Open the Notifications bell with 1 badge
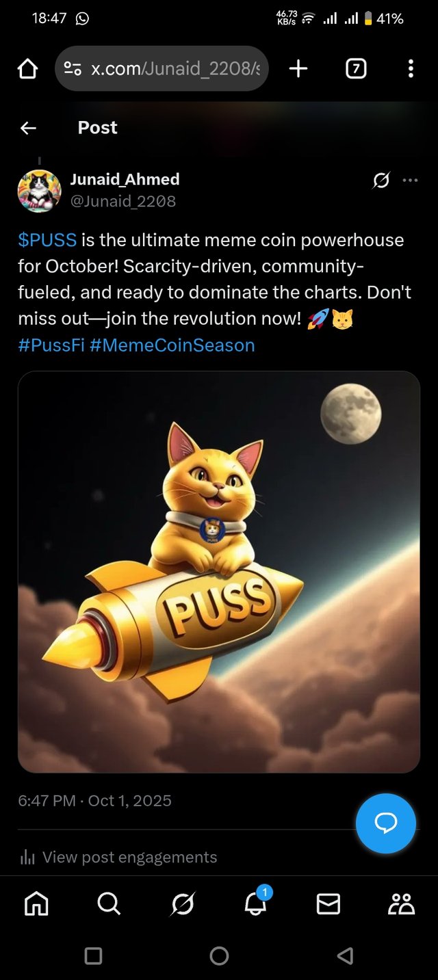438x980 pixels. 256,903
